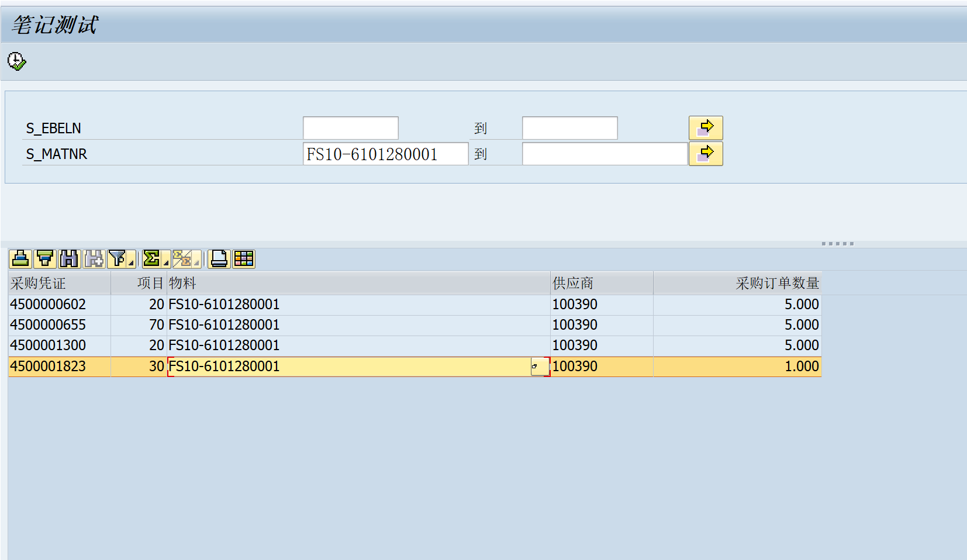The image size is (967, 560).
Task: Set a filter using the funnel icon
Action: (118, 259)
